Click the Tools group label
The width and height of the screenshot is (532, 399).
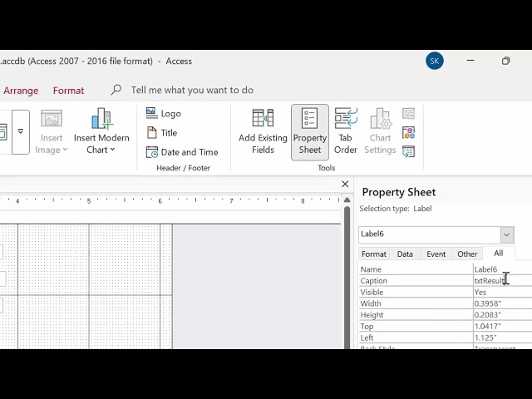coord(327,168)
